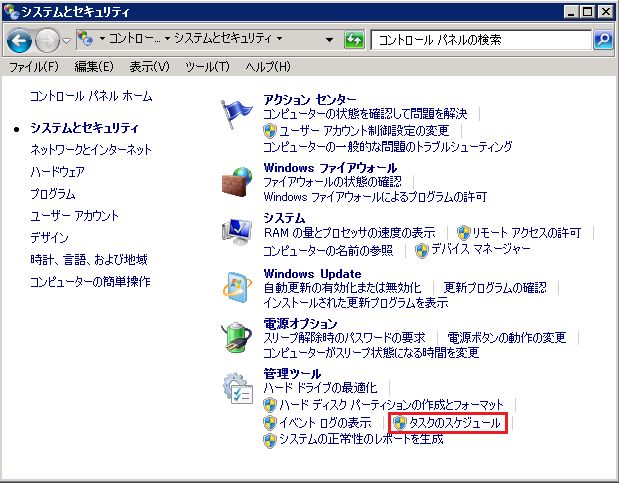The height and width of the screenshot is (483, 619).
Task: Open the recent pages dropdown arrow
Action: coord(67,40)
